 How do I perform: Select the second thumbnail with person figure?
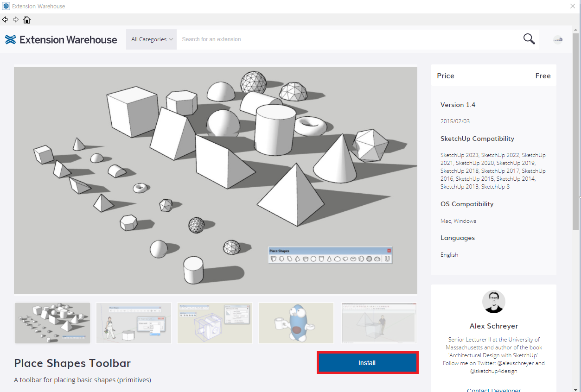(x=134, y=323)
